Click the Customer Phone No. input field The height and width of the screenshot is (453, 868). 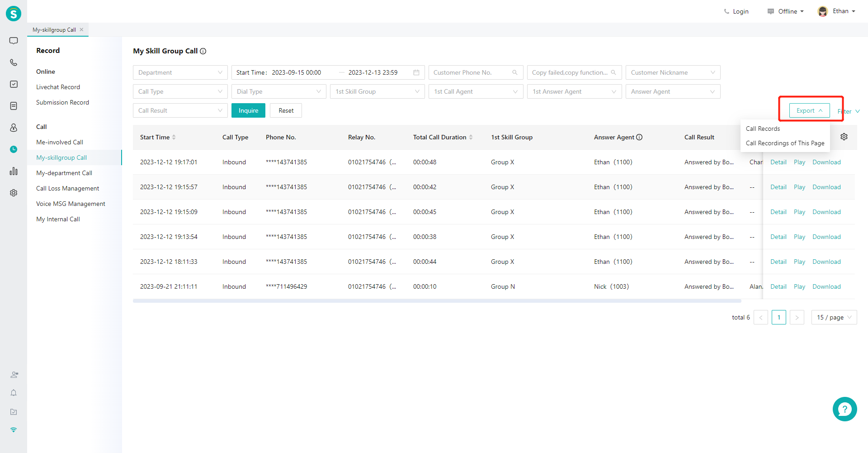pos(476,72)
